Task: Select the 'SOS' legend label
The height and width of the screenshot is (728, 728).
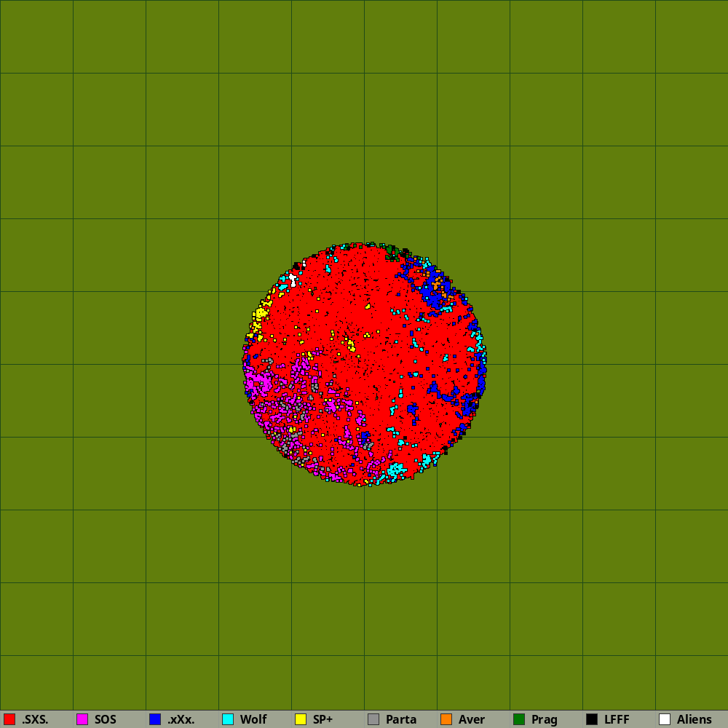Action: [x=106, y=720]
